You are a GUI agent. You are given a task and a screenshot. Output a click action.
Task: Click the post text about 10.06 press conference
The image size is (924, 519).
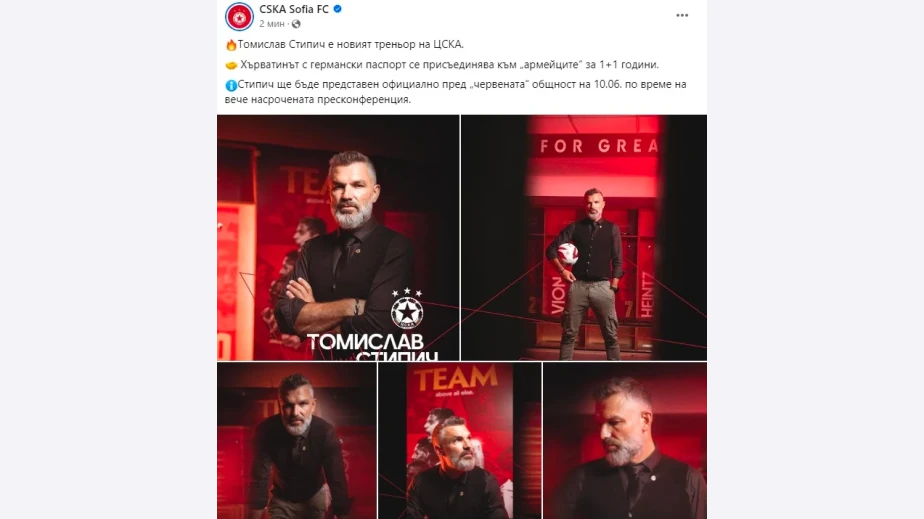coord(456,92)
